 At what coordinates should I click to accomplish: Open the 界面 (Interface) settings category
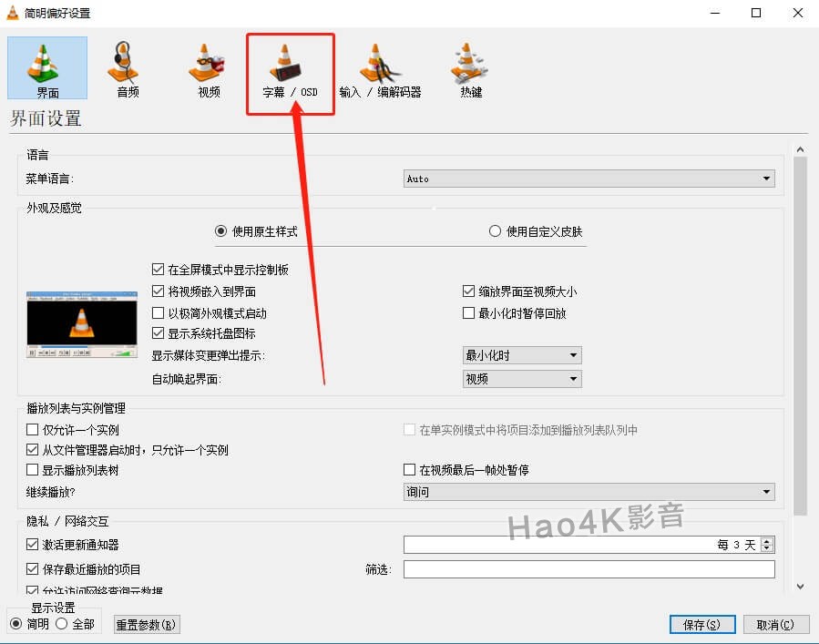click(x=47, y=68)
